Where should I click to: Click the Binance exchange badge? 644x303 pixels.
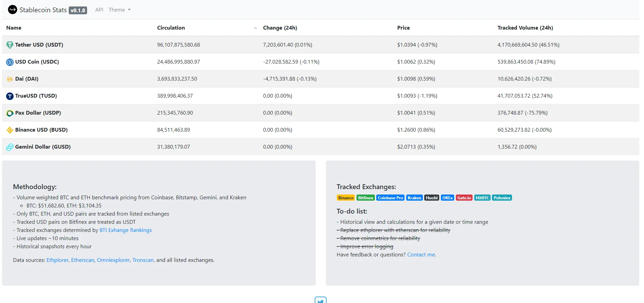point(346,198)
